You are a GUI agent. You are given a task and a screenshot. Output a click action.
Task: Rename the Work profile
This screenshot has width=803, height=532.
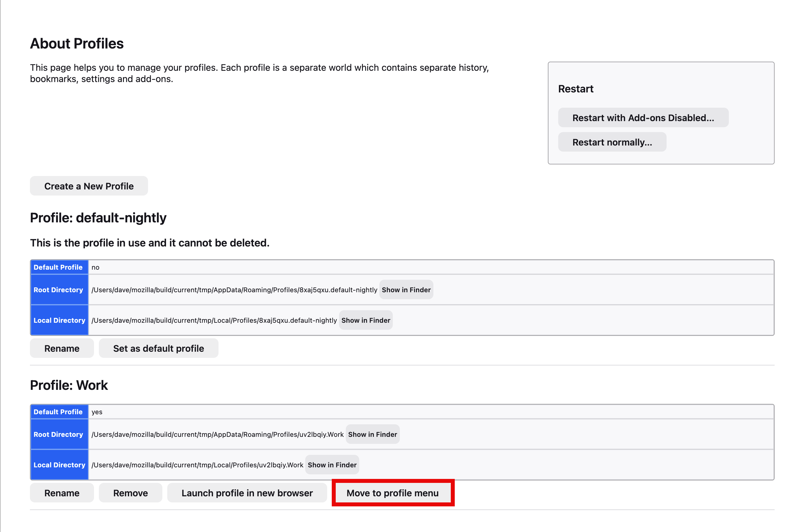62,493
